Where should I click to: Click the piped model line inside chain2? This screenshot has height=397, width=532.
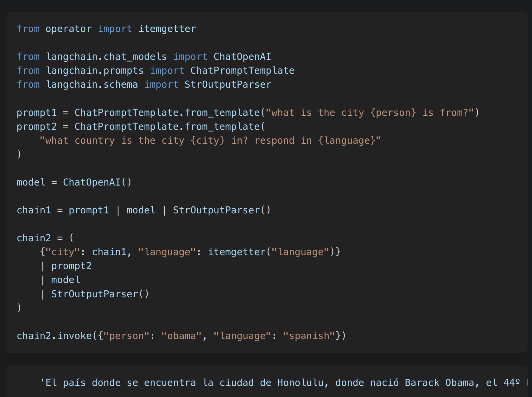[66, 280]
